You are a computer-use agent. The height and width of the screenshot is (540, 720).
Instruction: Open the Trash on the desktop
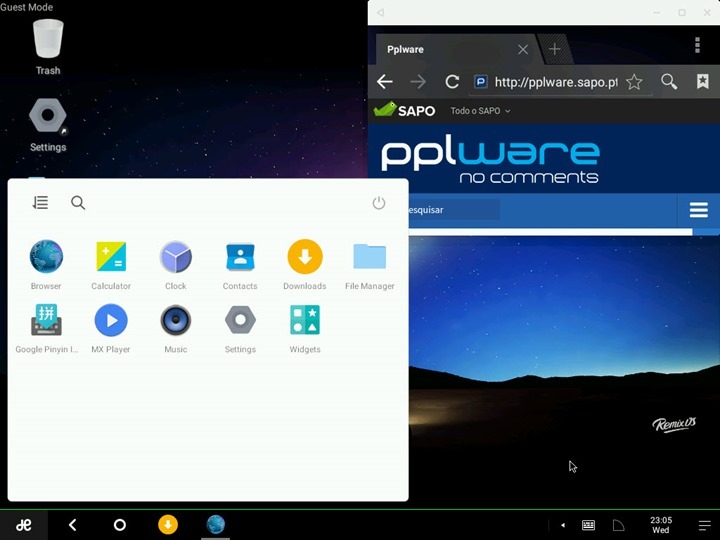click(48, 47)
